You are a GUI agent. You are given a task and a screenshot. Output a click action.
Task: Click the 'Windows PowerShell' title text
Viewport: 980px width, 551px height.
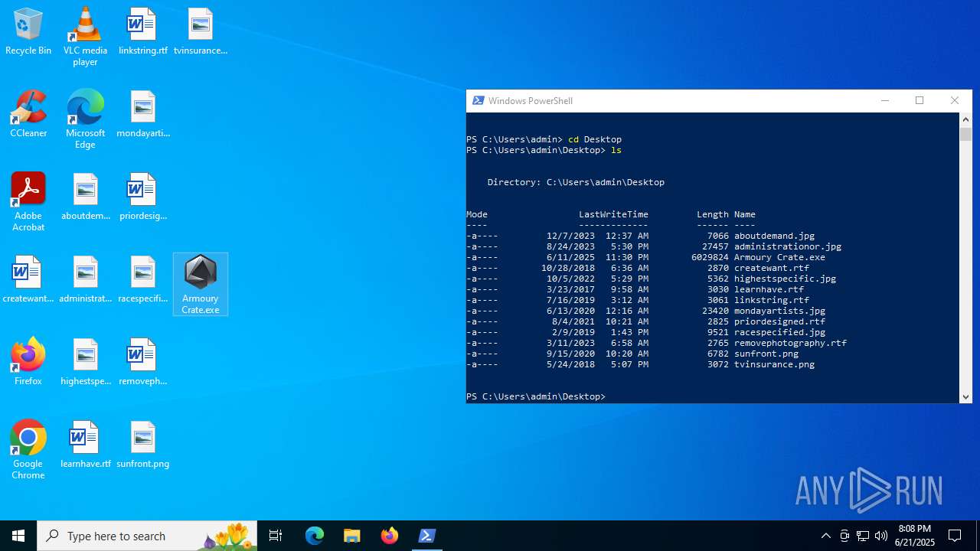[530, 100]
